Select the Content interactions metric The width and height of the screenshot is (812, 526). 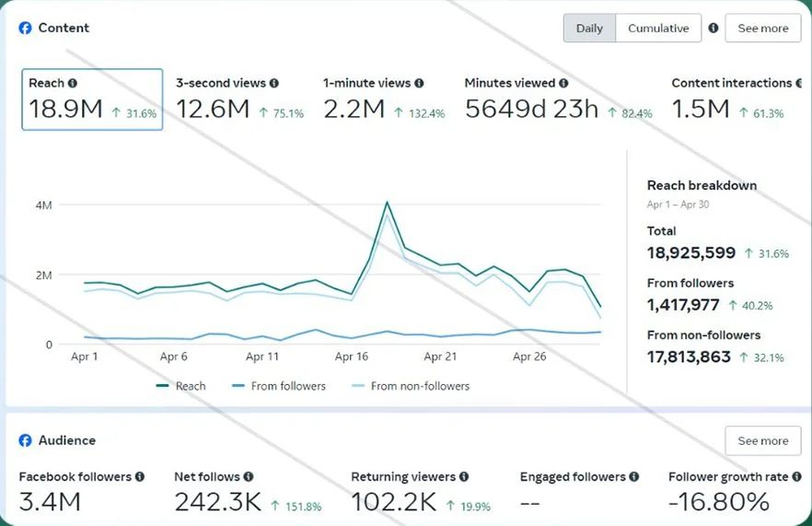pyautogui.click(x=736, y=99)
